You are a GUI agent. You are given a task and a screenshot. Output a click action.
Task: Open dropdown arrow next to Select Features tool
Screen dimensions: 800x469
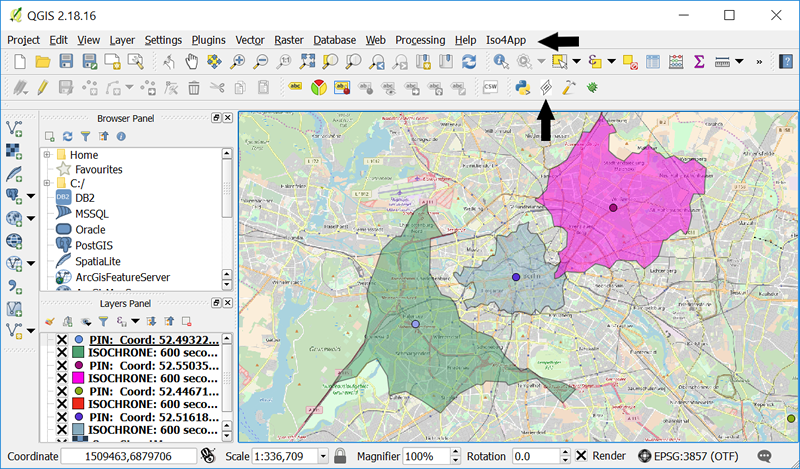pos(577,62)
